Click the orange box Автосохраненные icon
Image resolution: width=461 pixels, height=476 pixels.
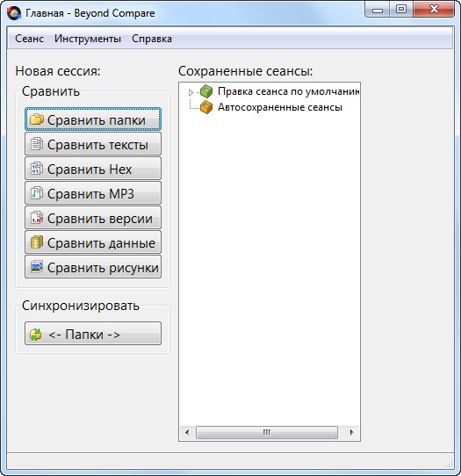pos(206,107)
